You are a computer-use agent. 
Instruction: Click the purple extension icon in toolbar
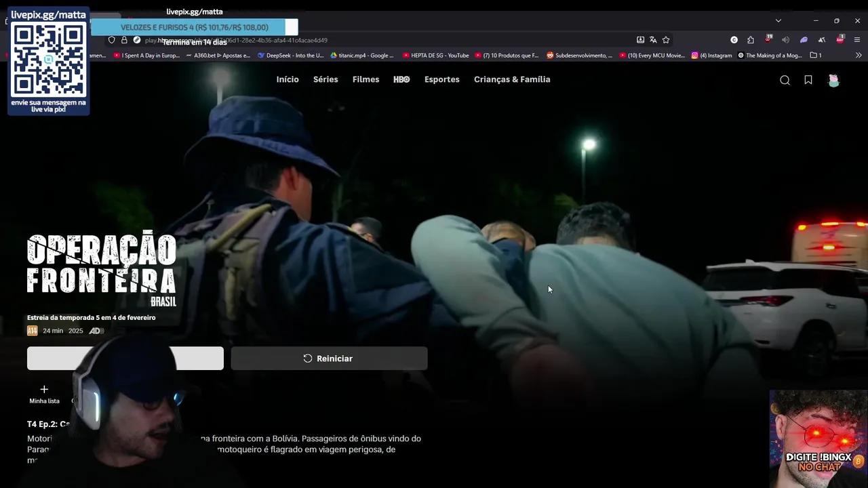[x=804, y=40]
